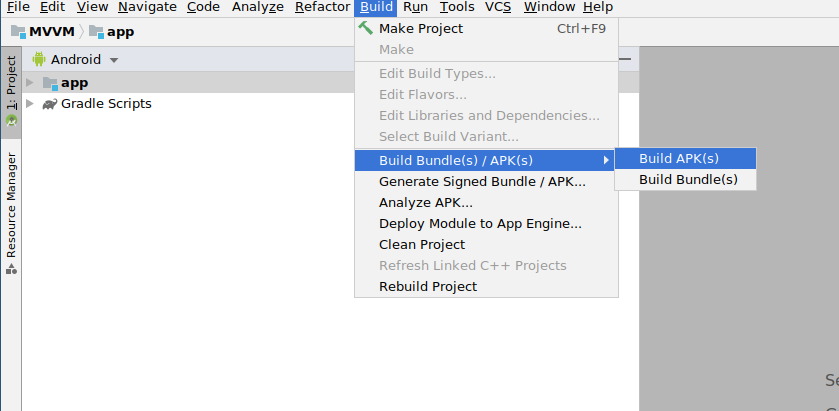
Task: Click the app folder icon in breadcrumb bar
Action: tap(96, 32)
